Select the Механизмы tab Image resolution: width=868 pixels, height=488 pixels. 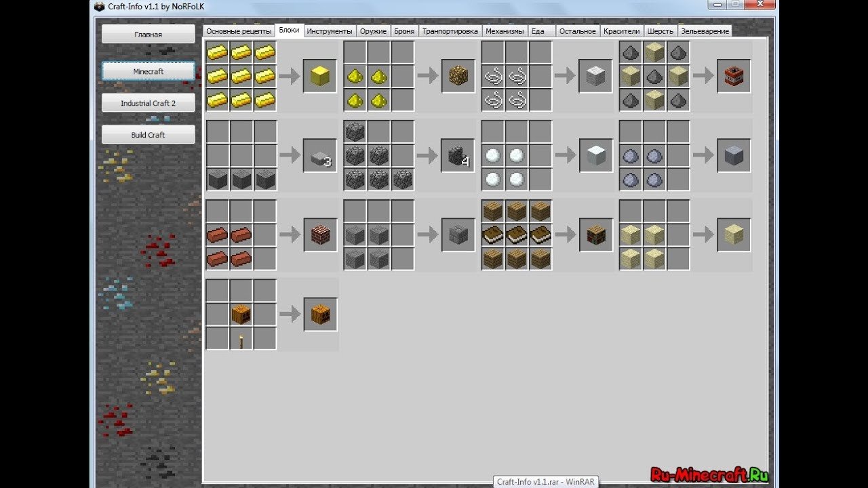pos(504,31)
